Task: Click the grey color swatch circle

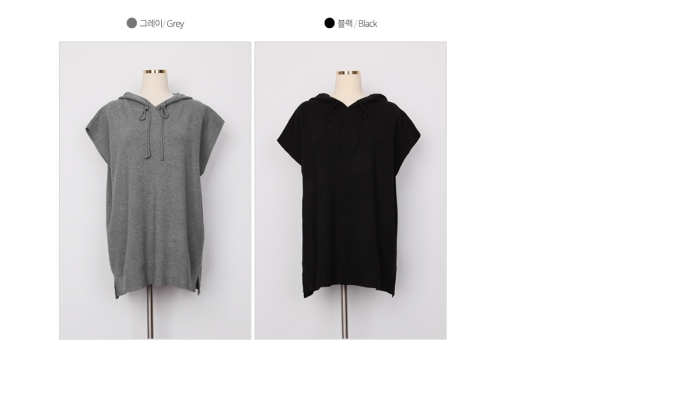Action: point(132,23)
